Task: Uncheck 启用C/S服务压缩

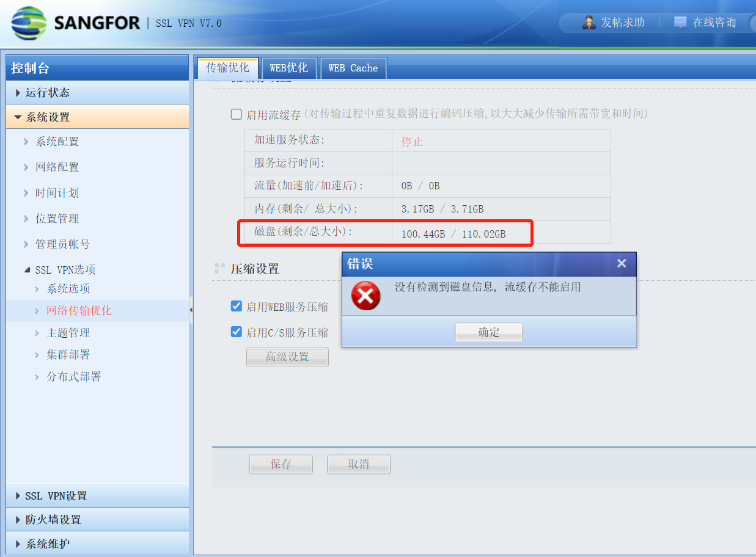Action: [x=236, y=332]
